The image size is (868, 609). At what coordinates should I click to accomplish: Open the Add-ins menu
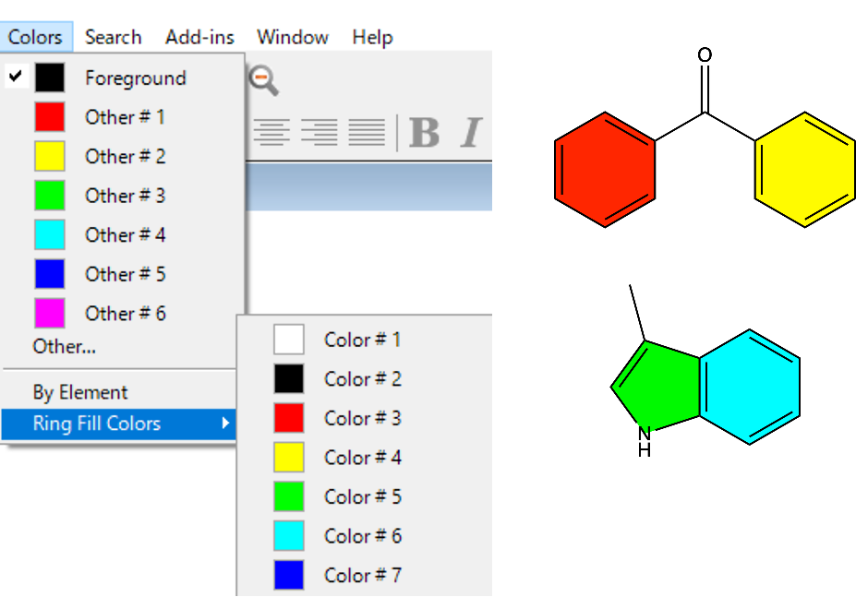[x=199, y=36]
